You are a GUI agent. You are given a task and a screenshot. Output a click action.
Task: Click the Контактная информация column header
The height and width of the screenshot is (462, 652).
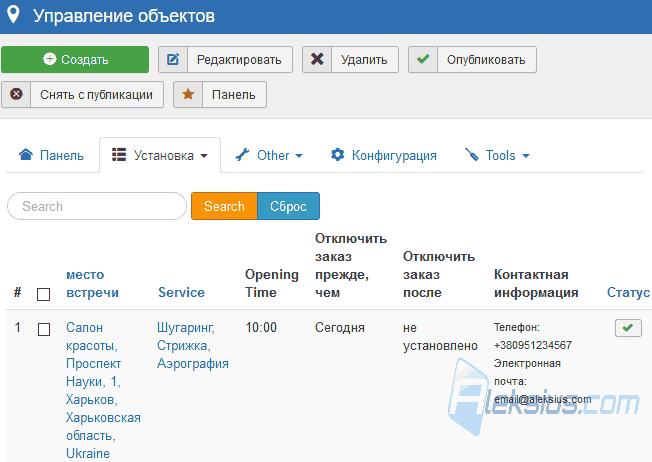point(536,283)
